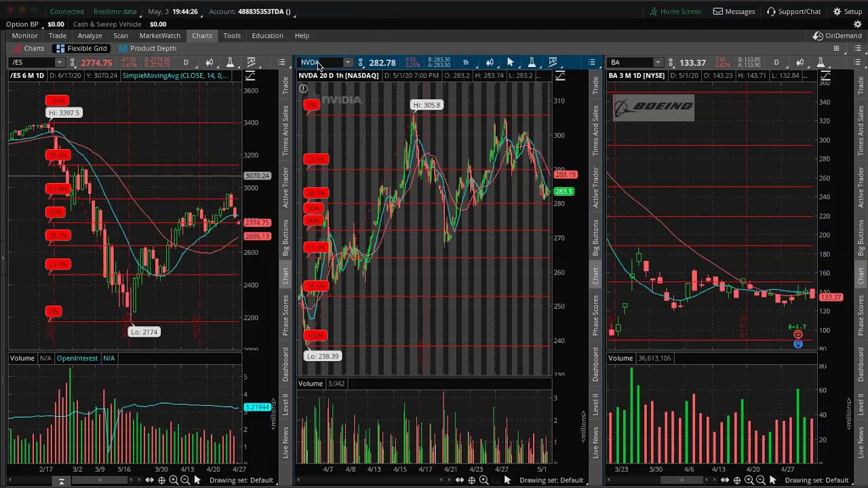The image size is (868, 488).
Task: Open chart style candlestick icon in NVDA chart
Action: click(x=490, y=62)
